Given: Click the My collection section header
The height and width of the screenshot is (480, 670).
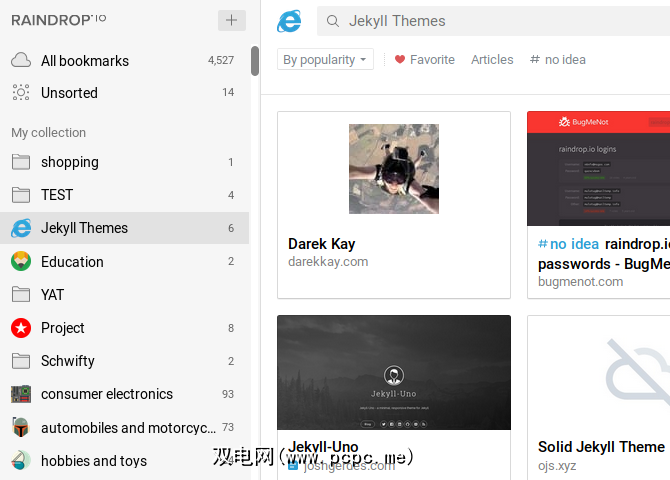Looking at the screenshot, I should point(49,133).
